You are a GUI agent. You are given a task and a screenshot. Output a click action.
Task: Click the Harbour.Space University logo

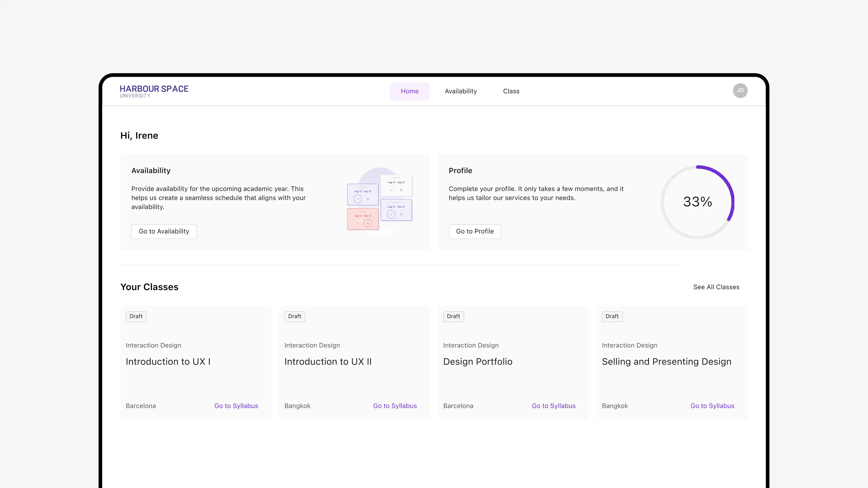click(x=154, y=91)
